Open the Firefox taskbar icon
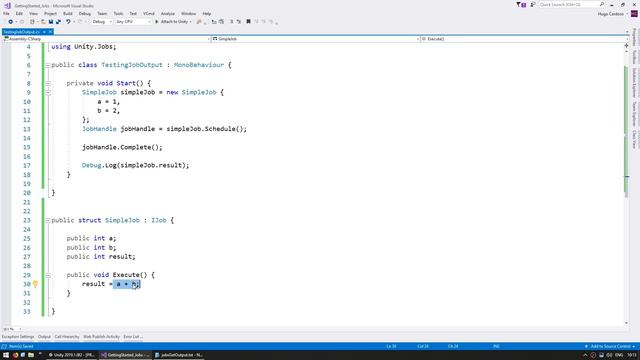 click(16, 355)
